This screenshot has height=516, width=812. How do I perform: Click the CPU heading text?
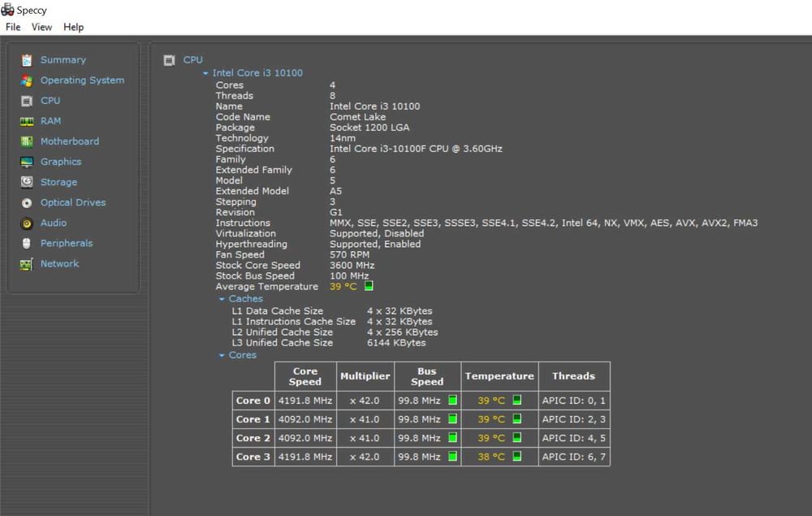193,60
